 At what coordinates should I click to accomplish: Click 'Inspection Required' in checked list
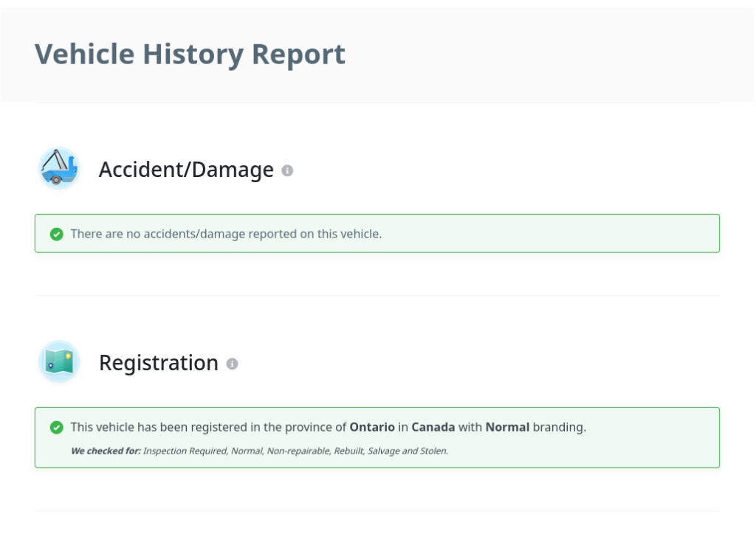tap(185, 451)
